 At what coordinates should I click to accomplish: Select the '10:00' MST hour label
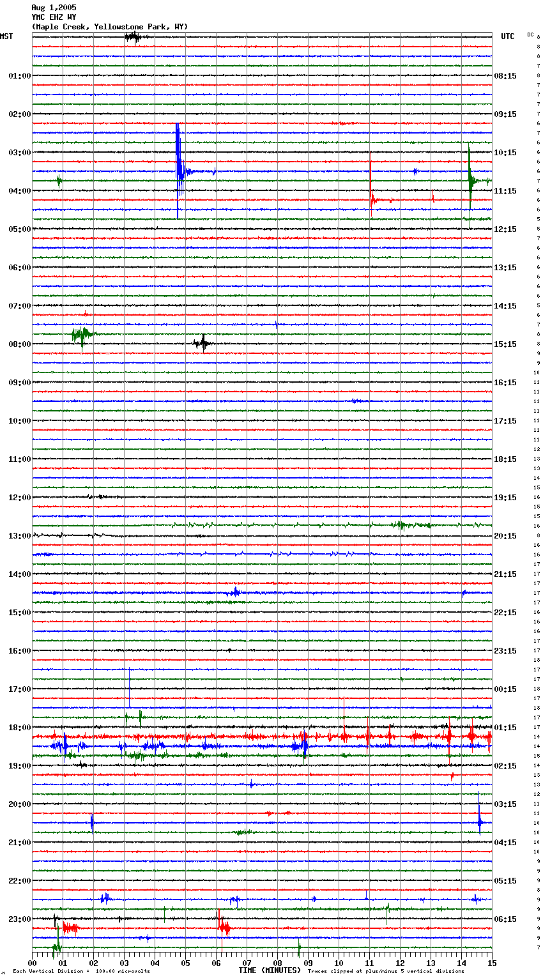[x=20, y=421]
